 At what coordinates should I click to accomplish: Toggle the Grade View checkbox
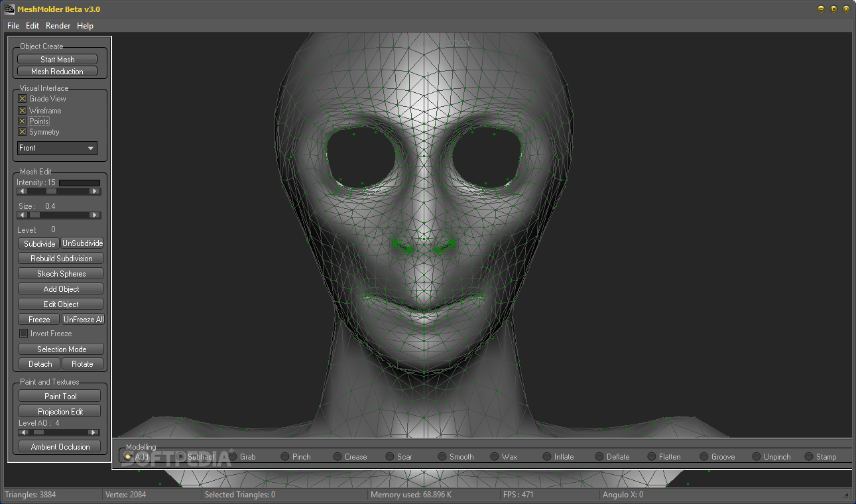pyautogui.click(x=23, y=99)
